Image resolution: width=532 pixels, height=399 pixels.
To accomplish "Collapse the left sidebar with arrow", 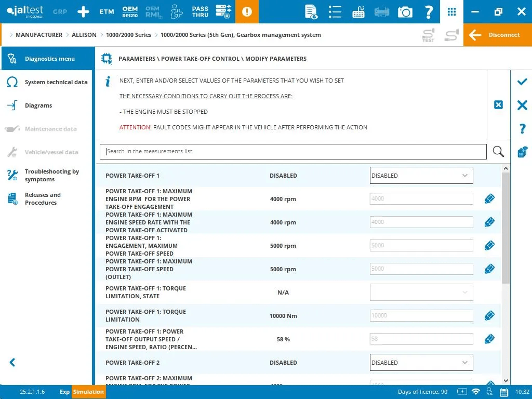I will 12,363.
